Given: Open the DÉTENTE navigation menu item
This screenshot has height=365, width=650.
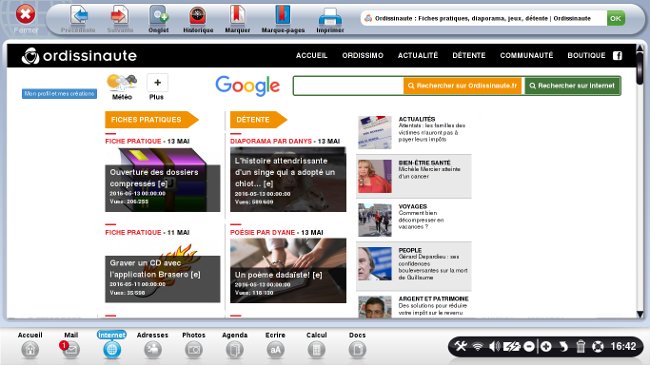Looking at the screenshot, I should (469, 55).
